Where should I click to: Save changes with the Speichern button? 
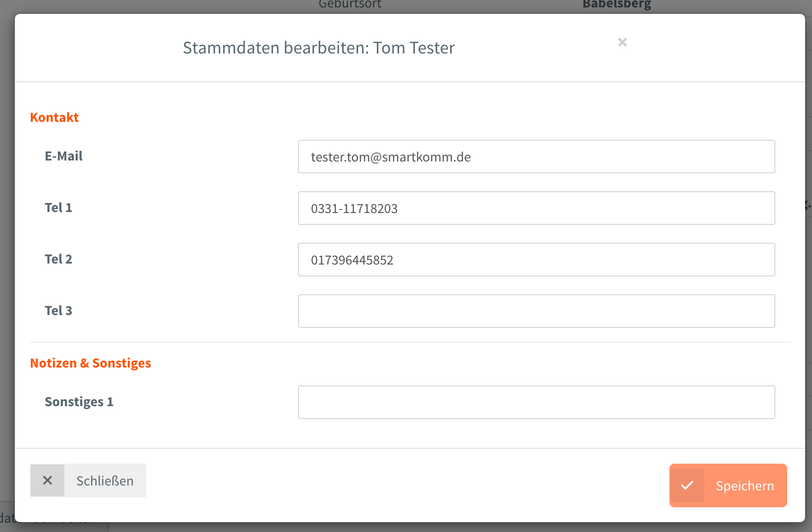pyautogui.click(x=728, y=485)
